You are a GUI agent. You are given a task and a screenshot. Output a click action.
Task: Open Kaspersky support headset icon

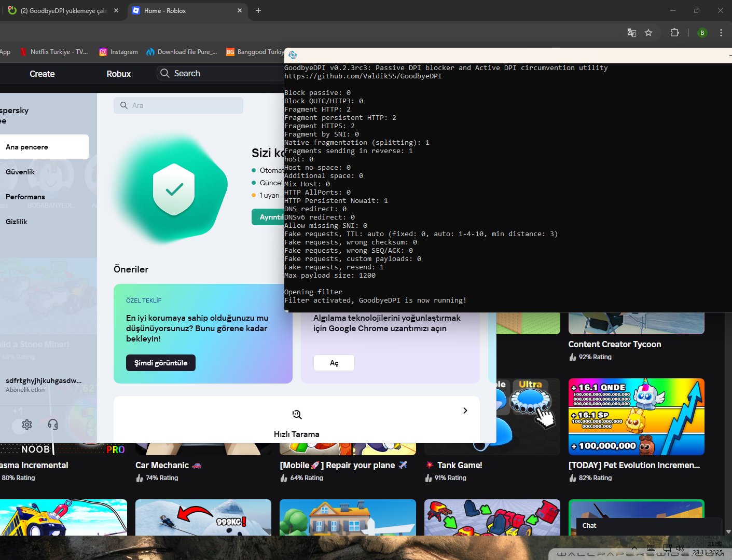pyautogui.click(x=53, y=425)
